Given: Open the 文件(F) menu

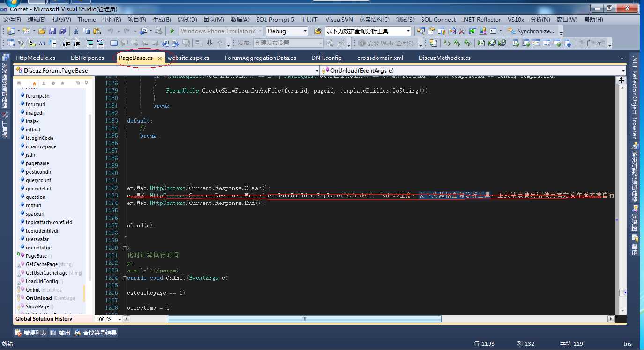Looking at the screenshot, I should point(12,20).
